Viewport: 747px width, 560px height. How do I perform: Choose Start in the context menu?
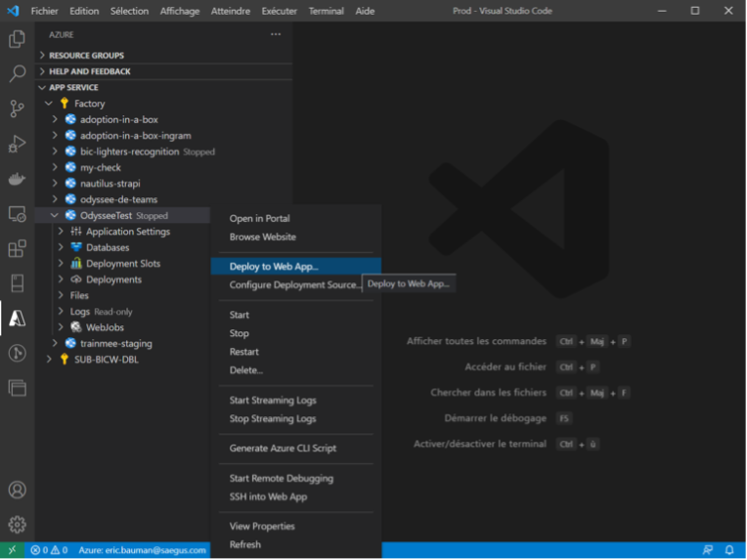point(296,315)
